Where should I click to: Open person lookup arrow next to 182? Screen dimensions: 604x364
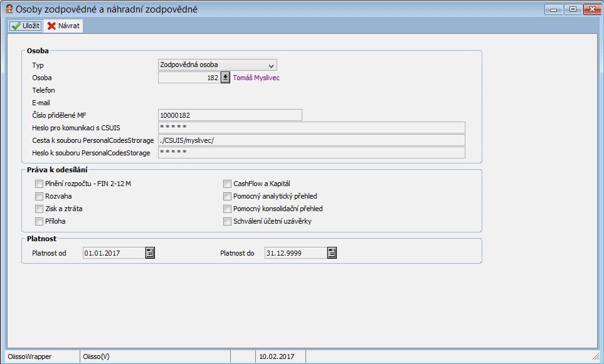coord(226,78)
